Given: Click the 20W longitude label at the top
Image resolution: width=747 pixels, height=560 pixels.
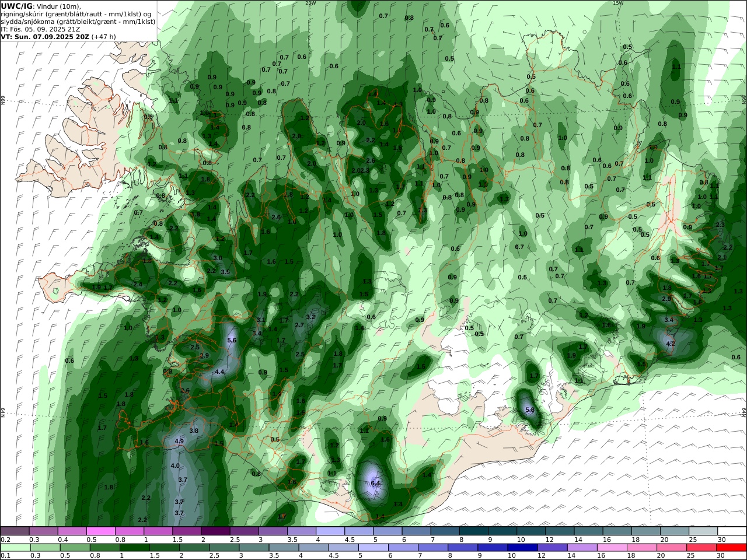Looking at the screenshot, I should tap(310, 3).
